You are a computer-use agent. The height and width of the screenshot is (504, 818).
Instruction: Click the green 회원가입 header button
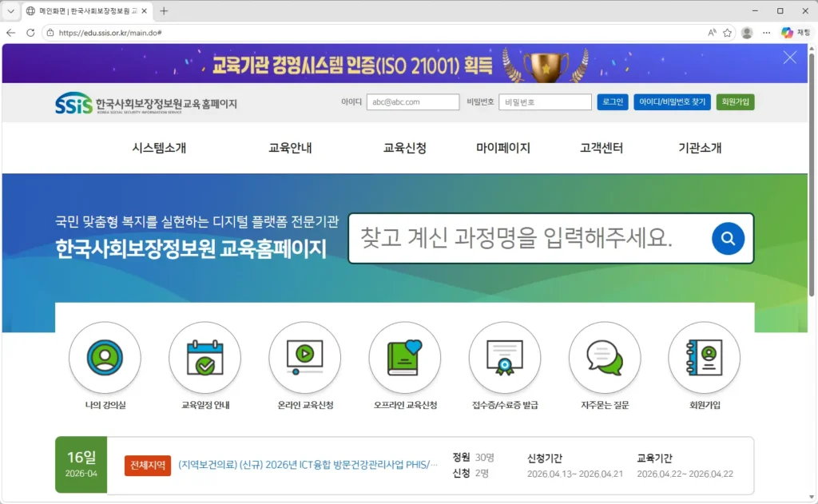735,101
